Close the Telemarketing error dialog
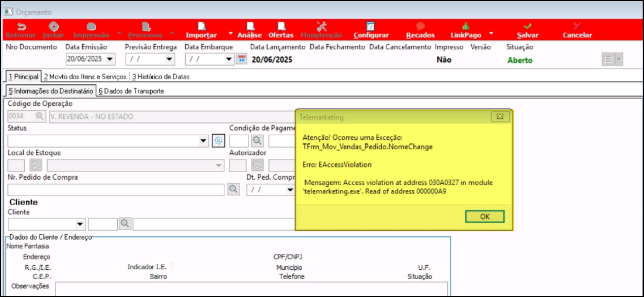The width and height of the screenshot is (644, 297). pyautogui.click(x=500, y=117)
